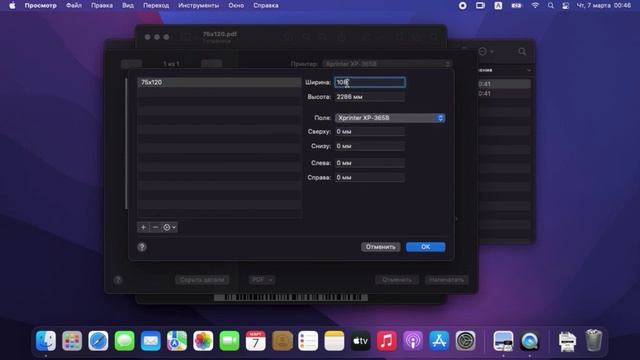Screen dimensions: 640x360
Task: Click the keyboard input source icon
Action: pos(498,6)
